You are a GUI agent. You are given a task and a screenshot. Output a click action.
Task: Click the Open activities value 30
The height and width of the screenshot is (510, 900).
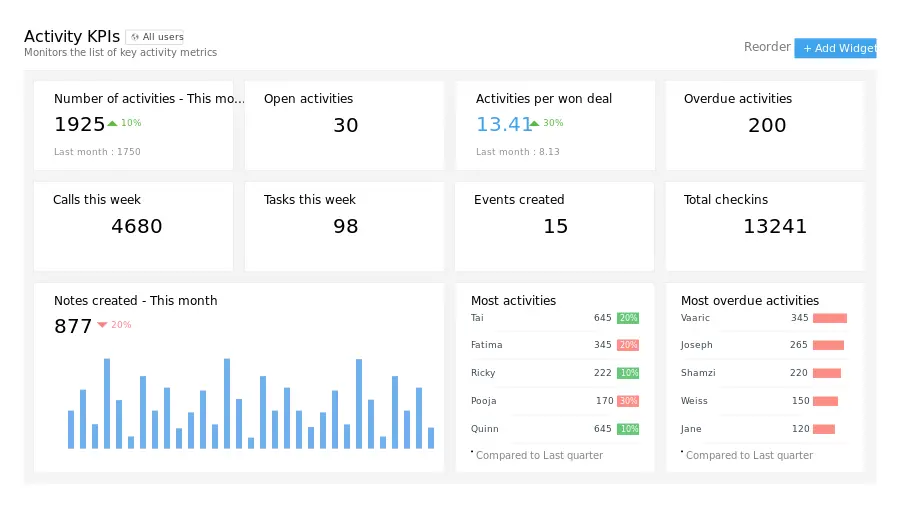(x=346, y=125)
